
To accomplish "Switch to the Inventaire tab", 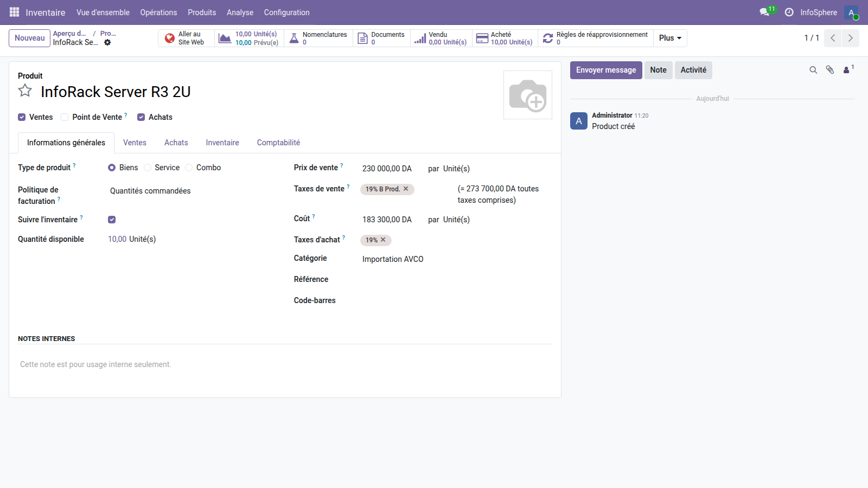I will 222,143.
